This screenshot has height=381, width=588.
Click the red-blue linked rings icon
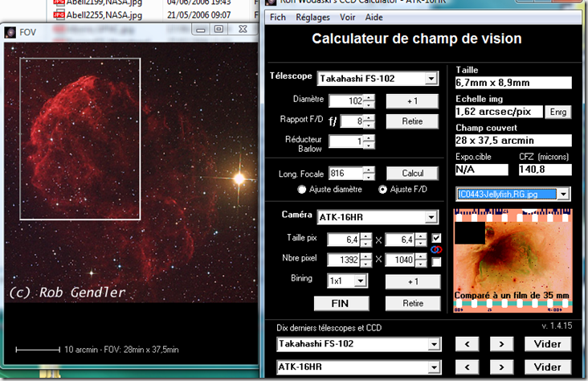(x=436, y=250)
